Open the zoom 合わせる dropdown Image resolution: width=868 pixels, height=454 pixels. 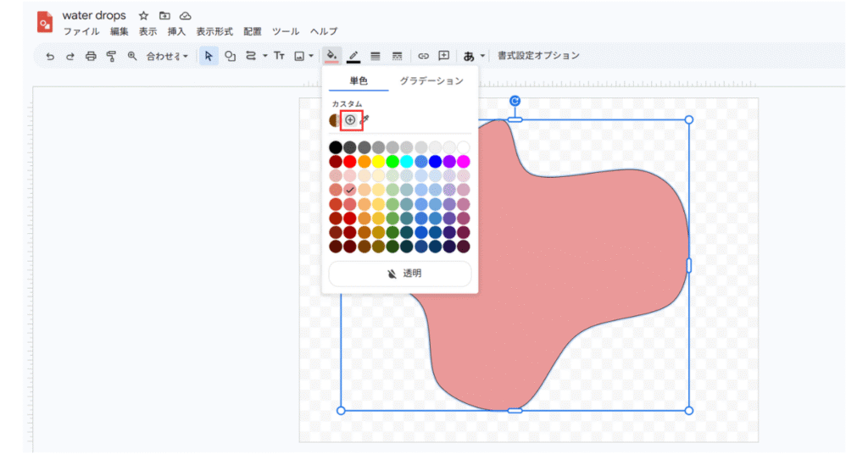coord(167,56)
